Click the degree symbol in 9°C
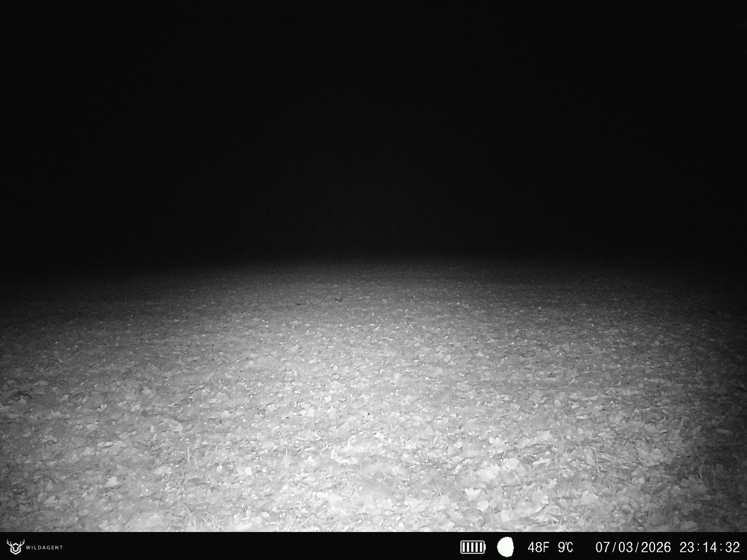The width and height of the screenshot is (747, 560). click(567, 544)
